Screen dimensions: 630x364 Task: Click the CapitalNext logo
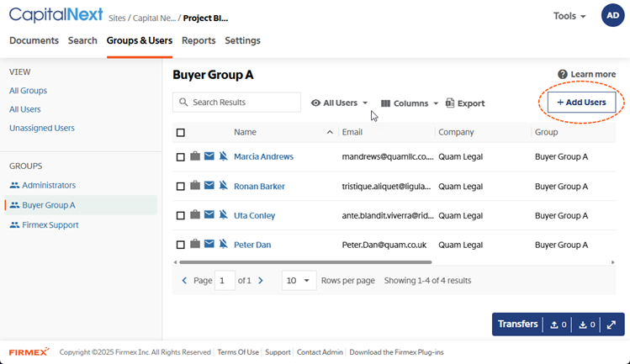point(56,15)
